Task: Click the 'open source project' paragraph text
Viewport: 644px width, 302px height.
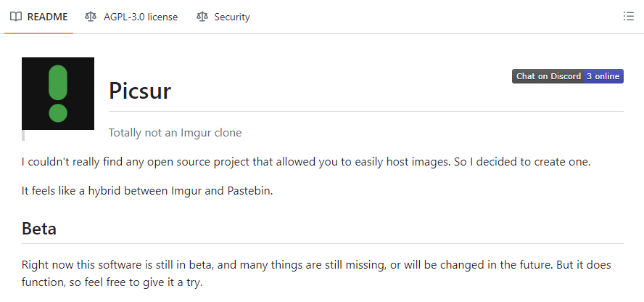Action: (x=306, y=162)
